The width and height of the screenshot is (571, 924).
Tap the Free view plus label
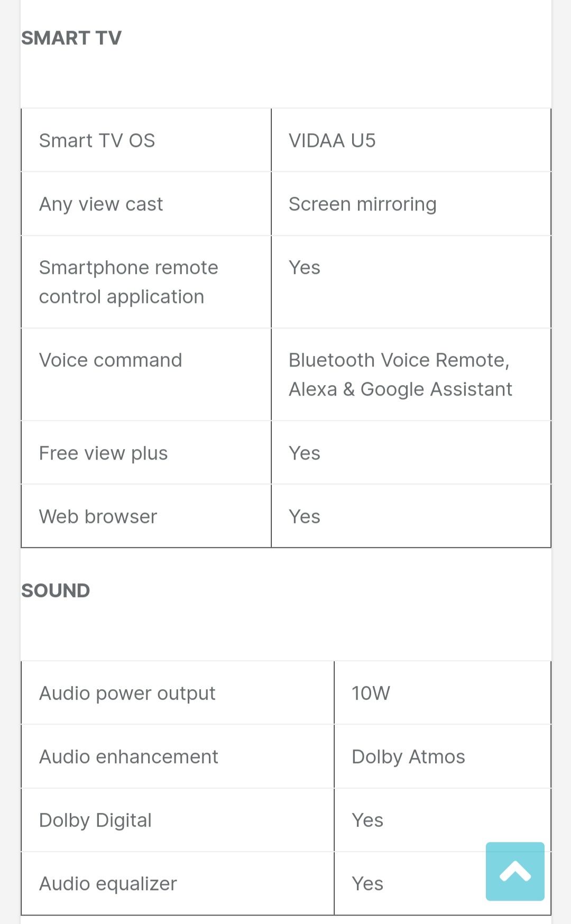(104, 453)
